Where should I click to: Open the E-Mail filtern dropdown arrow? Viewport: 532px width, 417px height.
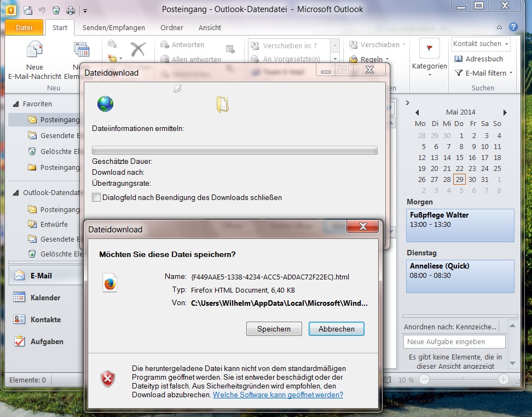(511, 73)
